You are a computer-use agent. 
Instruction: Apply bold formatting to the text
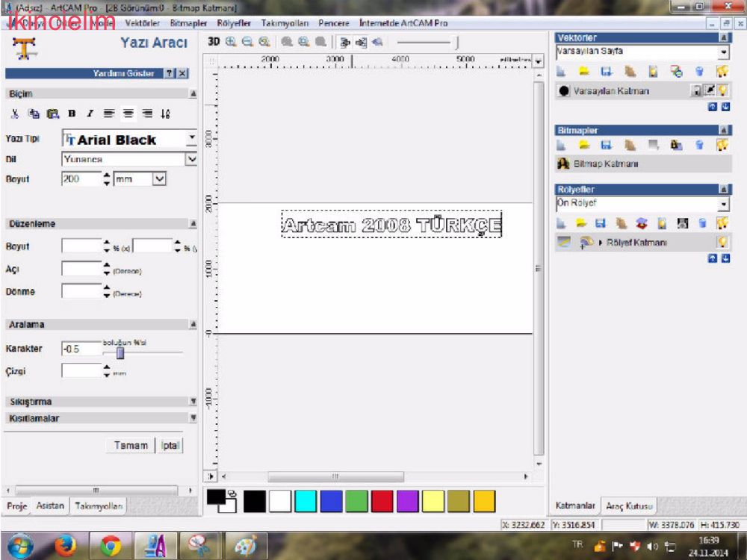tap(72, 113)
